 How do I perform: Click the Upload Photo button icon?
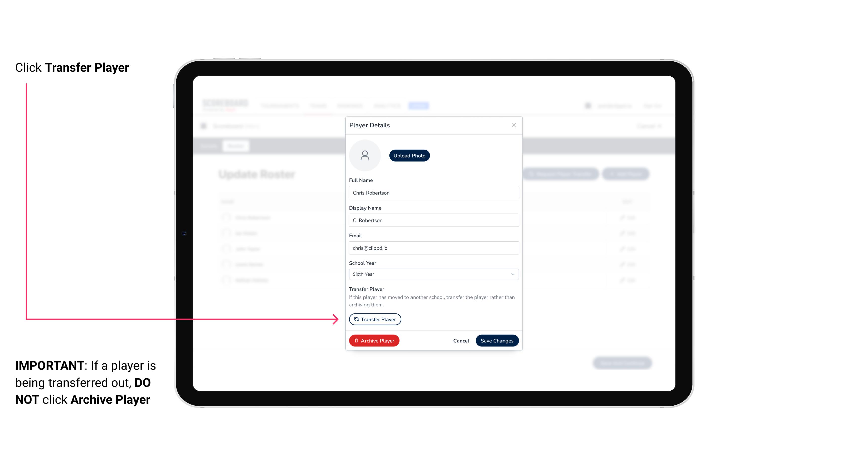click(x=409, y=155)
